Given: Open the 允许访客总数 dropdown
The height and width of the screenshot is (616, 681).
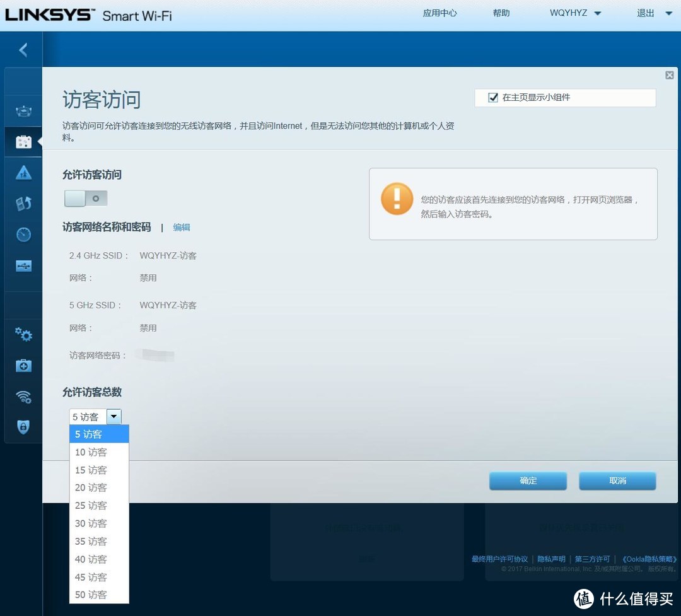Looking at the screenshot, I should 113,416.
